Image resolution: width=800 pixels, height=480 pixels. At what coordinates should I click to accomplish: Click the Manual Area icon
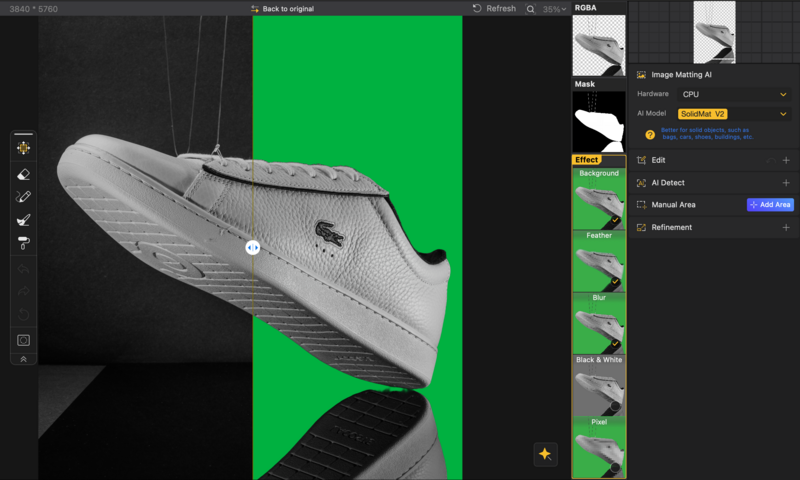[x=641, y=205]
